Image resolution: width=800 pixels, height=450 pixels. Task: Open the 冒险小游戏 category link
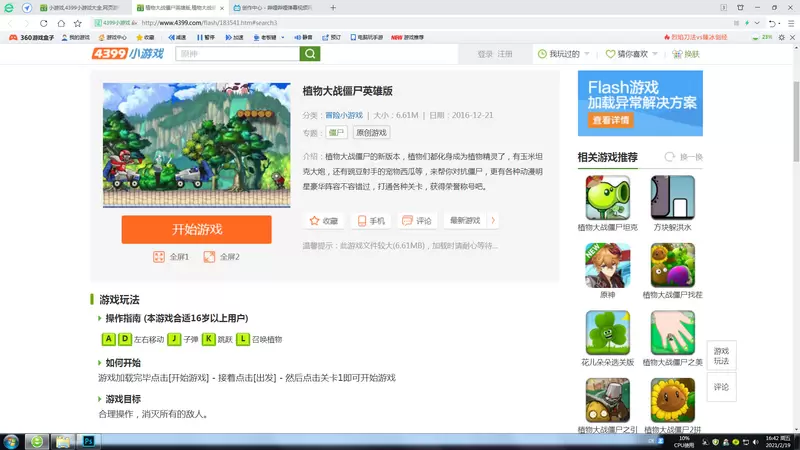[344, 115]
